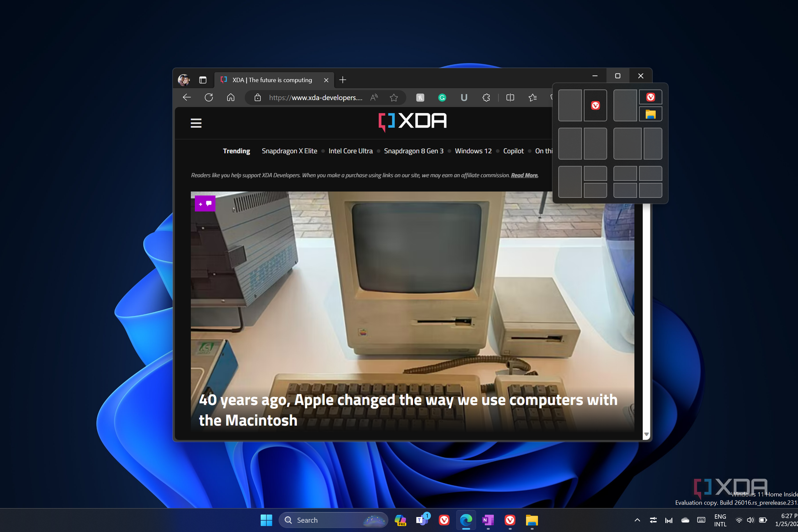Image resolution: width=798 pixels, height=532 pixels.
Task: Expand the XDA hamburger navigation menu
Action: click(x=196, y=123)
